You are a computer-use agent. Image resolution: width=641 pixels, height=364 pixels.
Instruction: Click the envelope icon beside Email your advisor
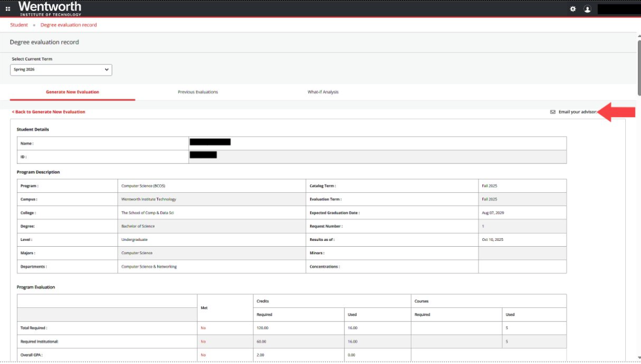(x=552, y=112)
